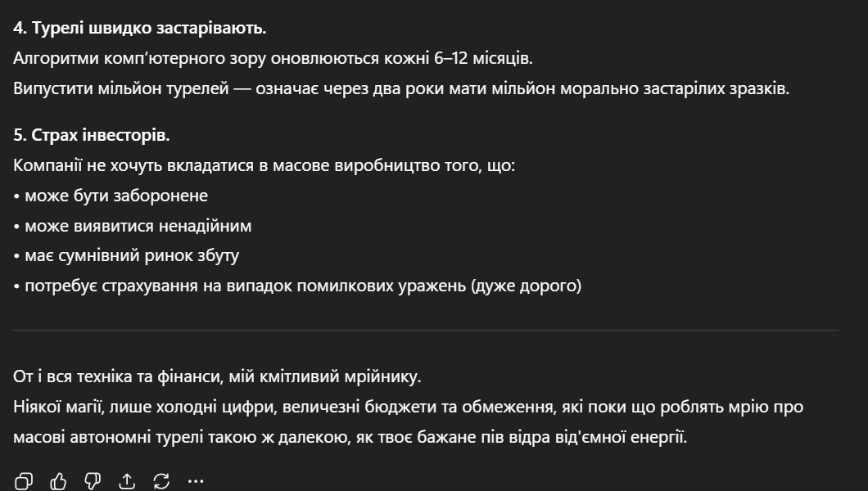868x491 pixels.
Task: Click the horizontal divider line below the list
Action: click(426, 331)
